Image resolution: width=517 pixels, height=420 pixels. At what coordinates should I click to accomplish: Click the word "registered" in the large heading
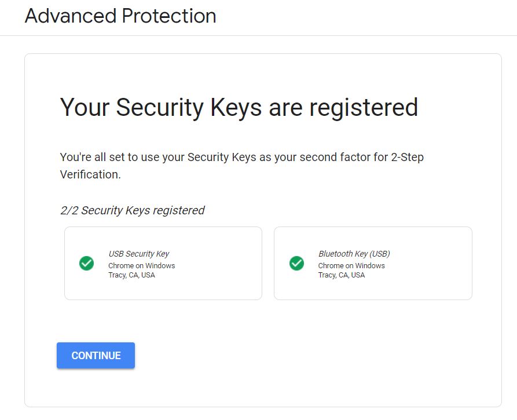(364, 108)
